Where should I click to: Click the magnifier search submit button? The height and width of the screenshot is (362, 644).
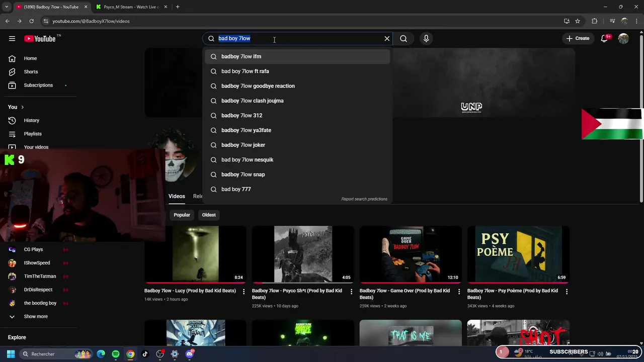point(404,38)
